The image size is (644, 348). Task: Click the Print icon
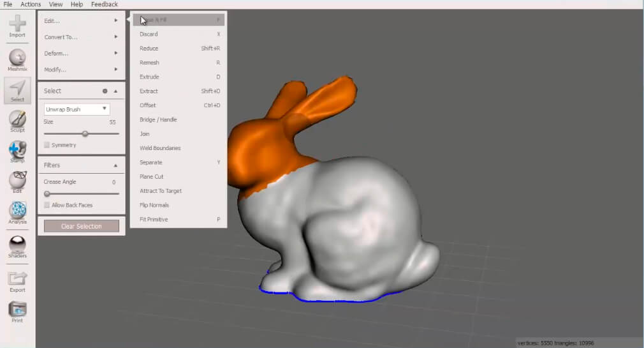pos(17,312)
